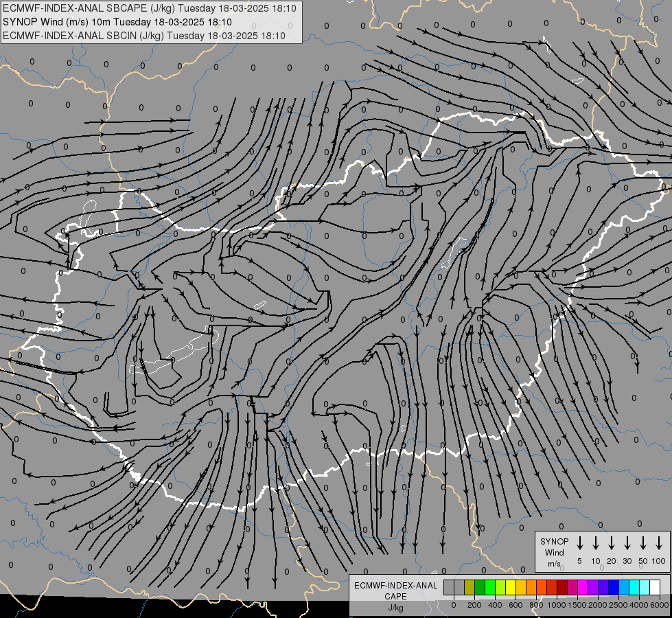This screenshot has height=618, width=672.
Task: Click the 50 m/s wind arrow in legend
Action: 643,542
